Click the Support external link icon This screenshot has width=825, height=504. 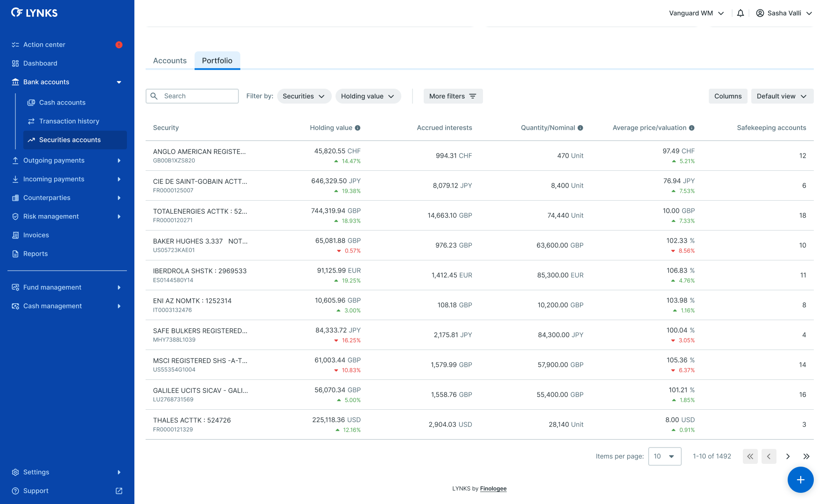click(x=119, y=491)
